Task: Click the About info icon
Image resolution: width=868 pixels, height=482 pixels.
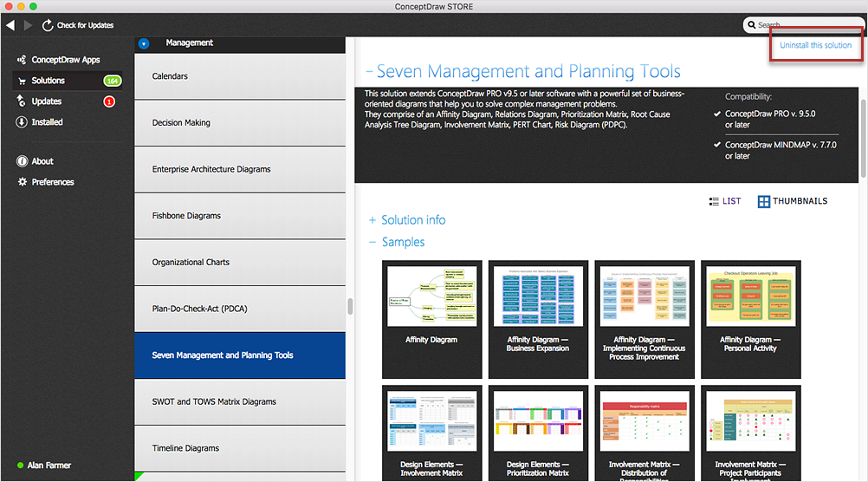Action: point(22,161)
